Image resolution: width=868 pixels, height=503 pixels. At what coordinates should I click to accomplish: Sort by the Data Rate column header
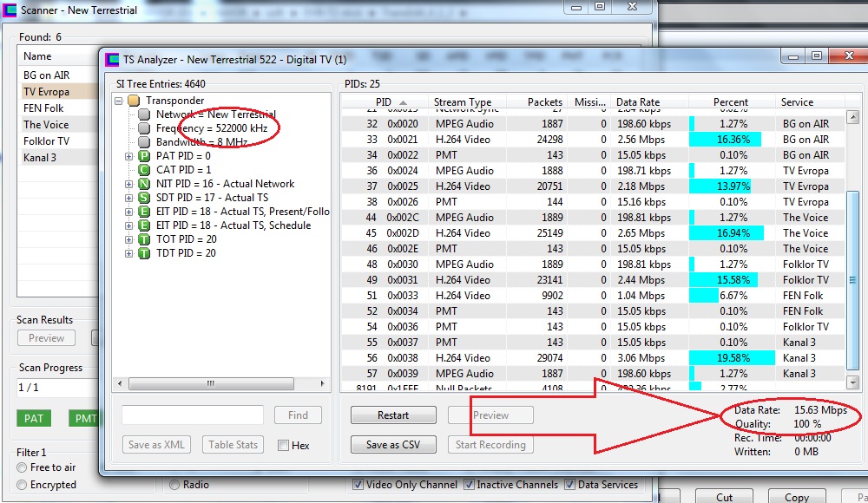650,101
